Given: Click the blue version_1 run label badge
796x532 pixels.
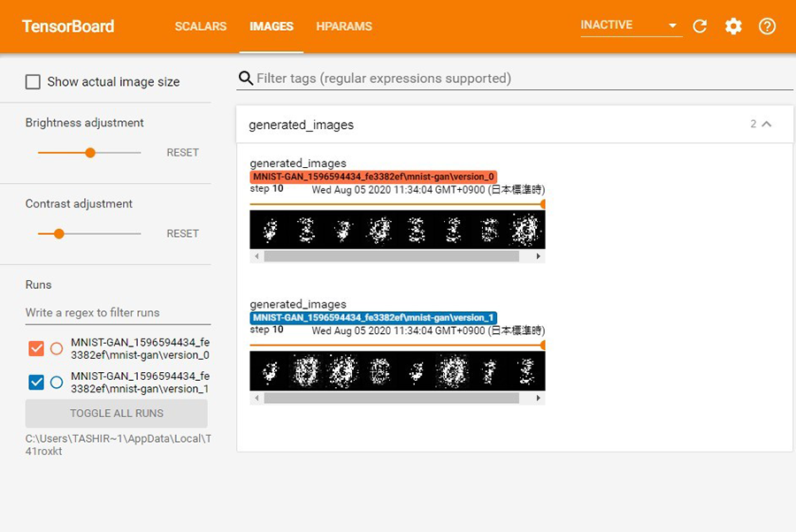Looking at the screenshot, I should (x=373, y=317).
